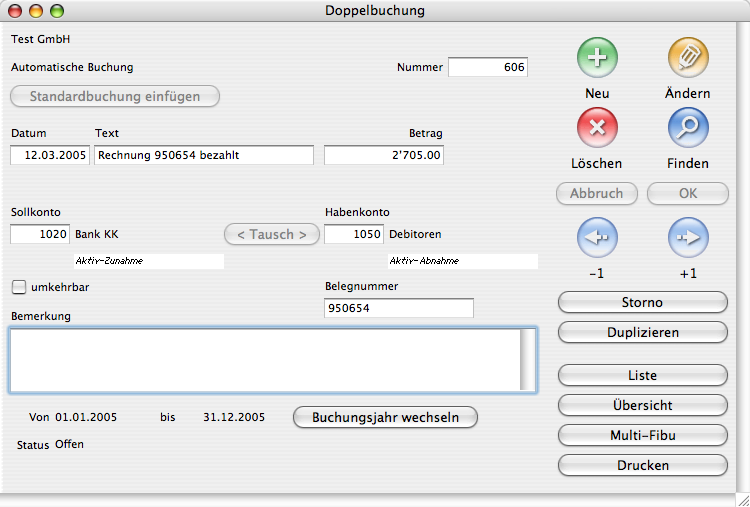Screen dimensions: 750x507
Task: Enable the umkehrbar checkbox
Action: (19, 288)
